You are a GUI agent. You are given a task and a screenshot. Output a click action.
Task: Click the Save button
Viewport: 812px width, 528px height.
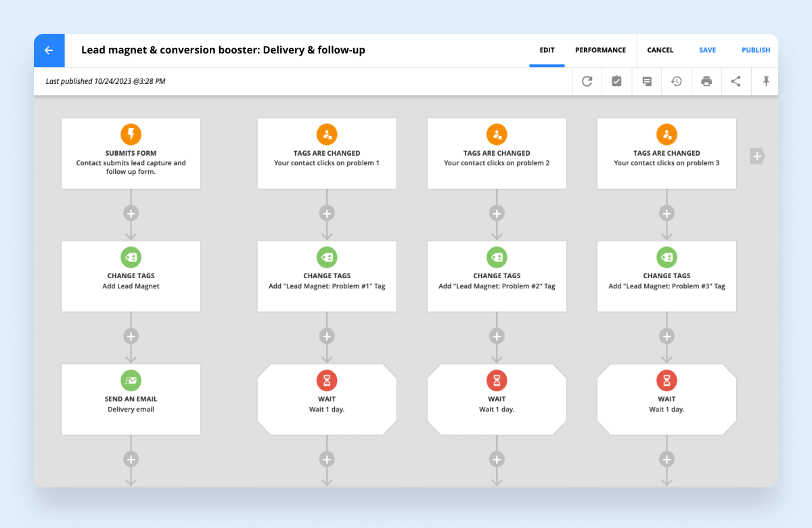[x=707, y=50]
